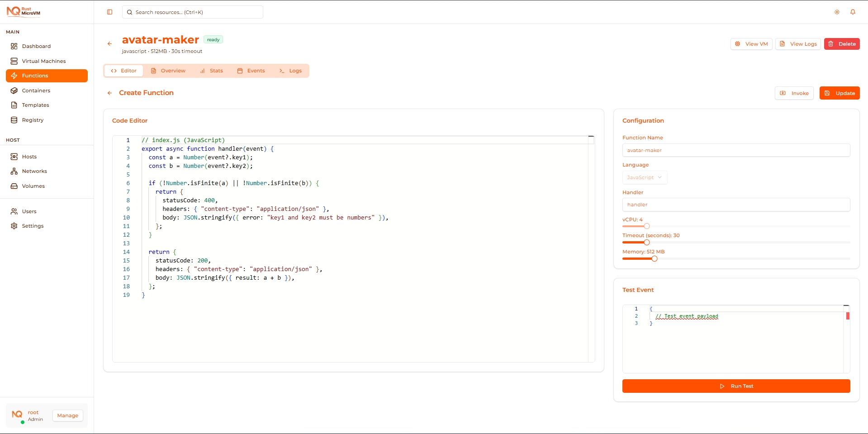The height and width of the screenshot is (434, 868).
Task: Switch to the Stats tab
Action: pyautogui.click(x=212, y=71)
